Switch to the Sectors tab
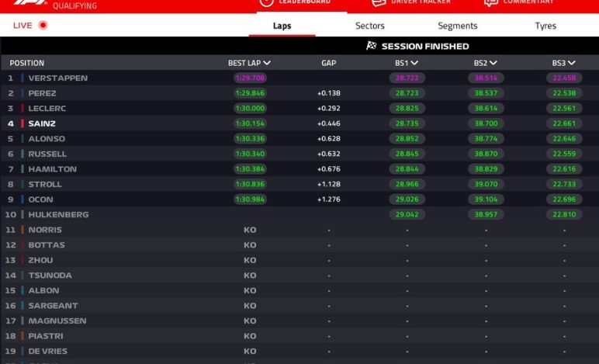 pyautogui.click(x=370, y=26)
